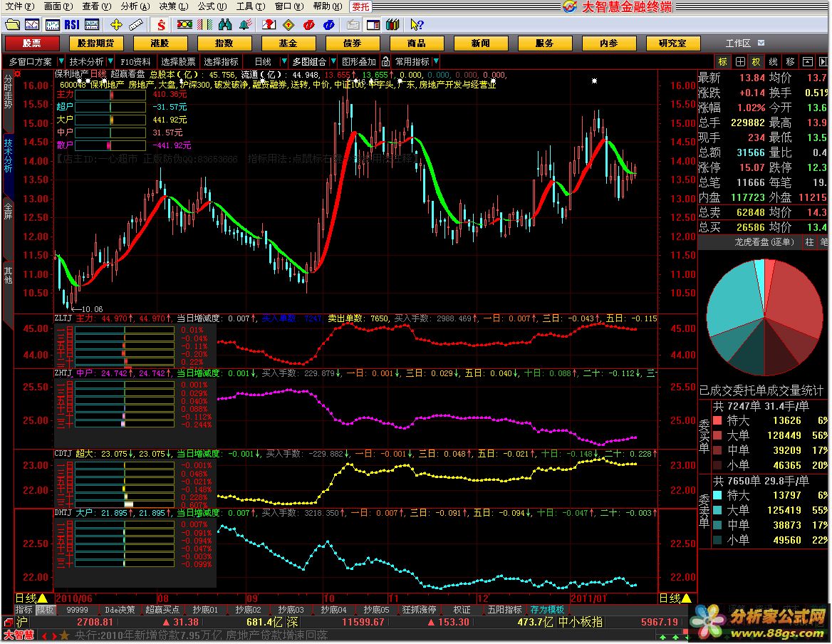Open the 分析(A) menu

point(136,6)
